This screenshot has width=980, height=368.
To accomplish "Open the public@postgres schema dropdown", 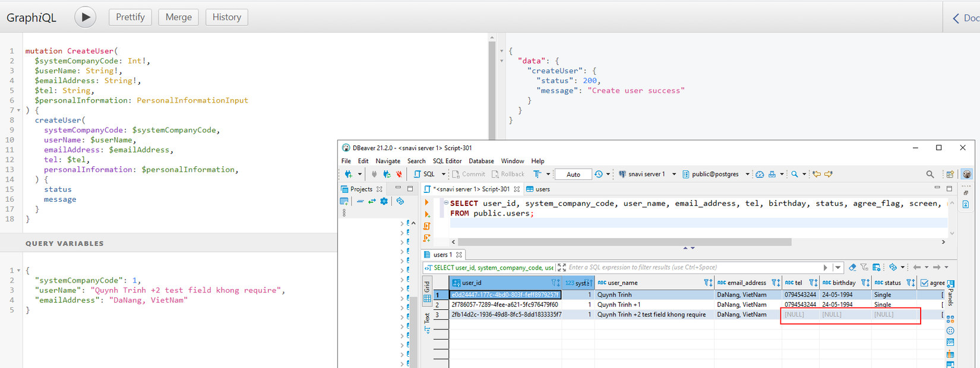I will (747, 175).
